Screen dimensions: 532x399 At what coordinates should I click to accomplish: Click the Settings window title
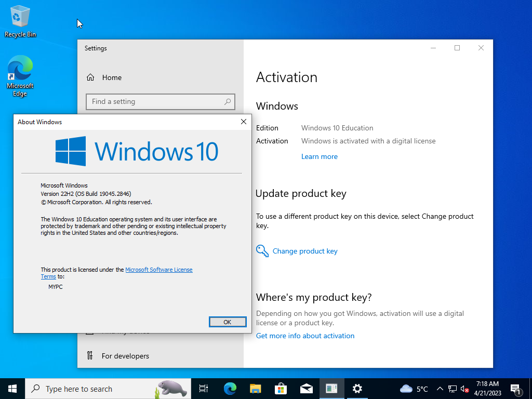click(x=96, y=48)
